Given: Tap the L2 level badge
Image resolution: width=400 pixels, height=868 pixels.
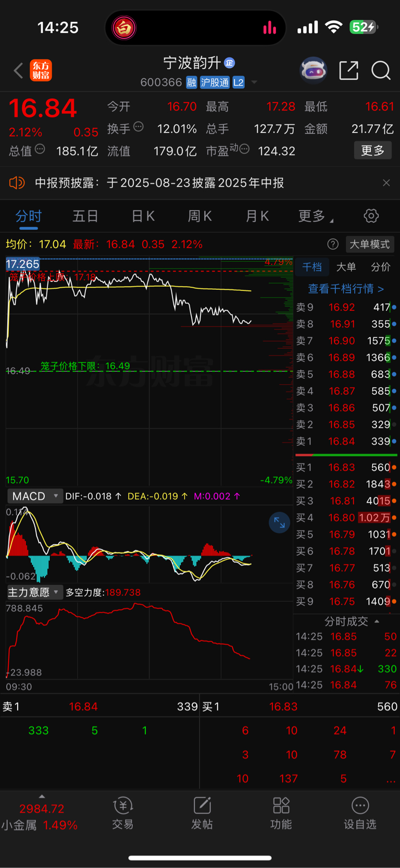Looking at the screenshot, I should point(239,82).
